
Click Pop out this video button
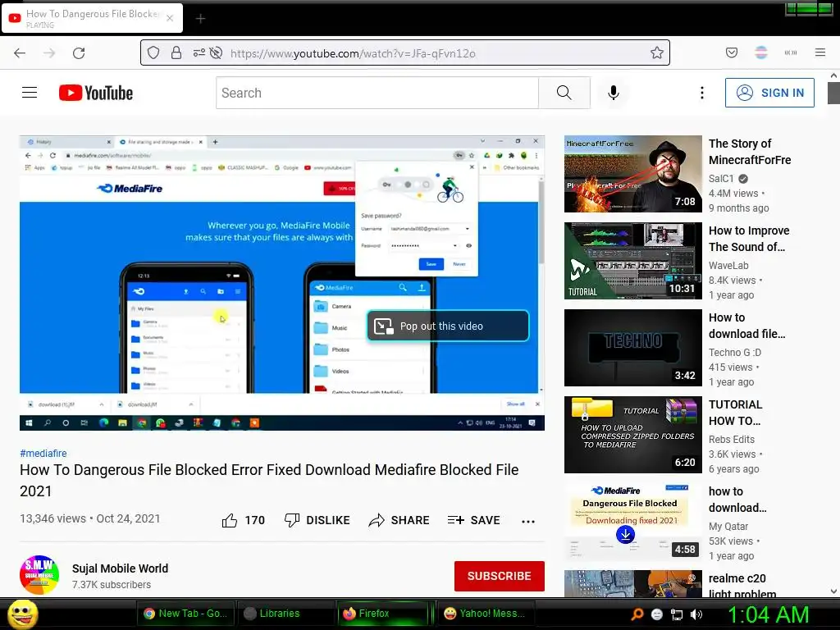click(x=448, y=326)
